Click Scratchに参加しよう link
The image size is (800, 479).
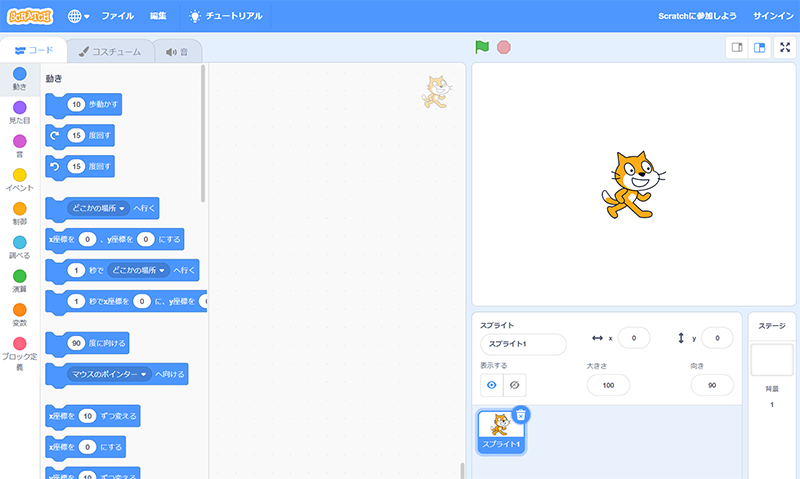point(697,16)
